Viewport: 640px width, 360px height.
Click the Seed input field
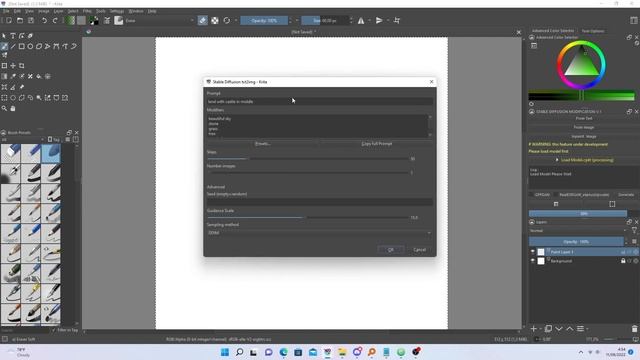(x=319, y=202)
